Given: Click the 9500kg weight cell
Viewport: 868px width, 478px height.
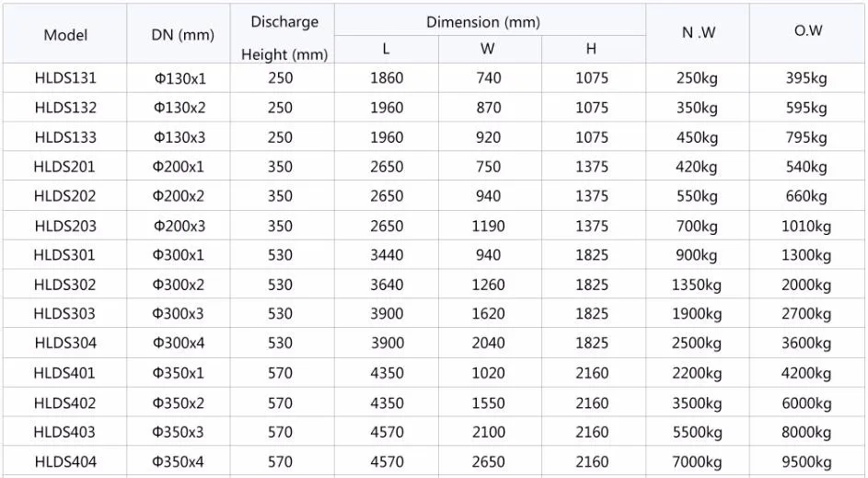Looking at the screenshot, I should point(806,462).
